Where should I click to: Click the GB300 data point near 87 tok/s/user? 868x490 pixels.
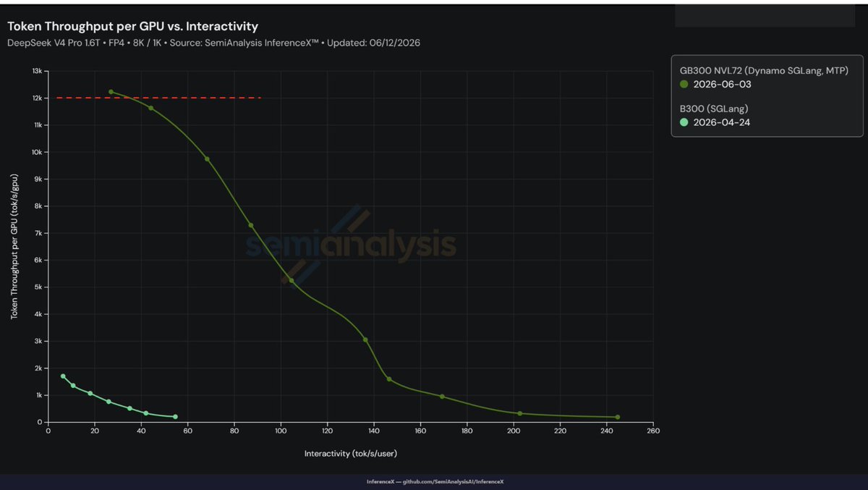click(251, 225)
